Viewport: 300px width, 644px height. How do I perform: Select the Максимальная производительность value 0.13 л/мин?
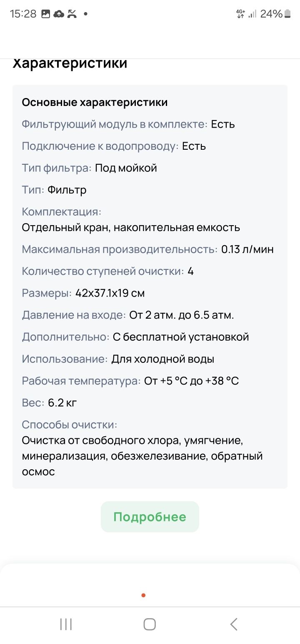pyautogui.click(x=247, y=249)
